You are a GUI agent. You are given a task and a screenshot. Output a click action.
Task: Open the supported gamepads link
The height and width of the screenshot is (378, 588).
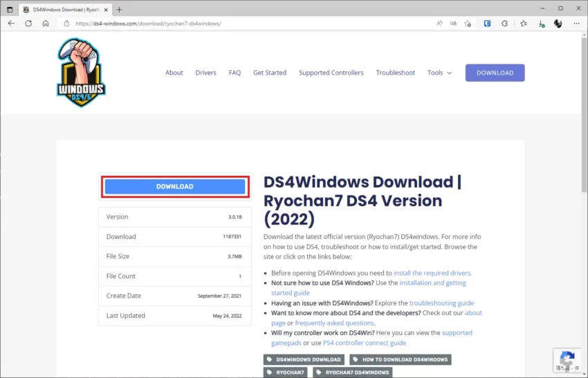click(x=457, y=332)
